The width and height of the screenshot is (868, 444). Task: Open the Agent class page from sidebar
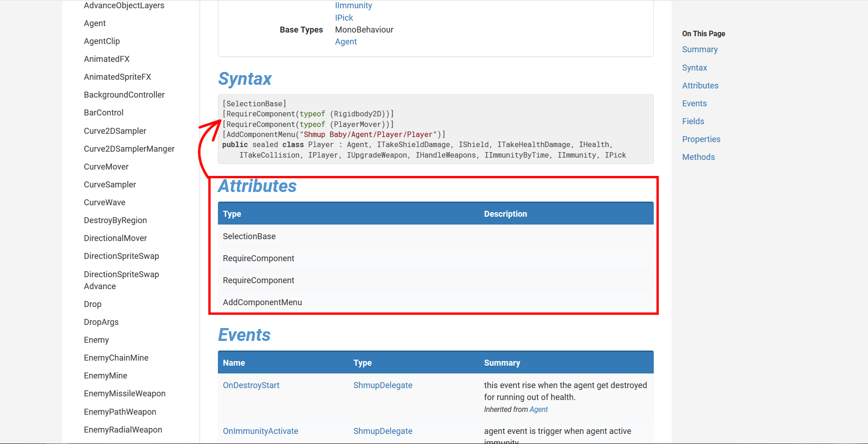pyautogui.click(x=95, y=23)
